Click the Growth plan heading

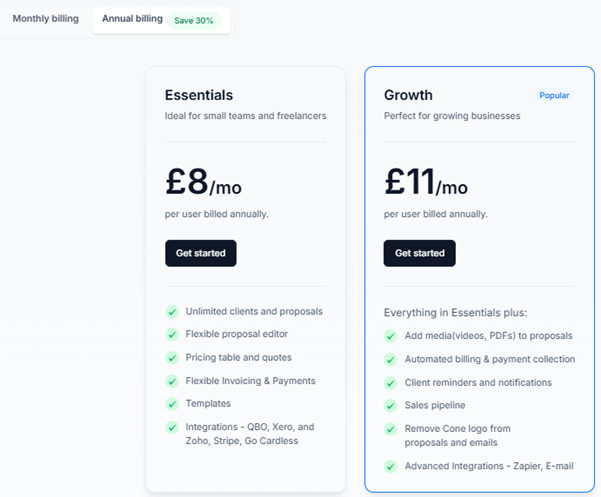408,95
